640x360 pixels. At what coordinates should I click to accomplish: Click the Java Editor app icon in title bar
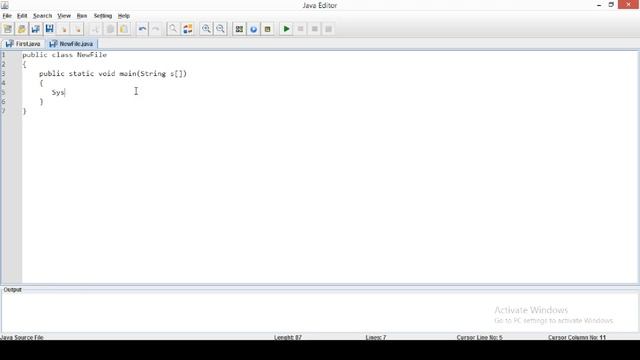(5, 5)
